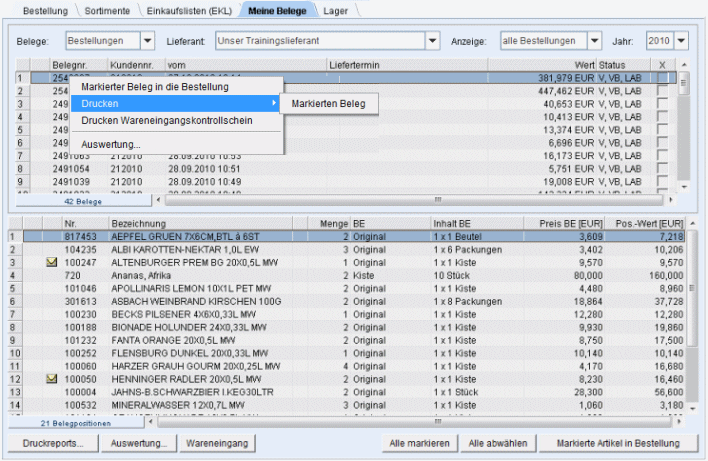Viewport: 708px width, 461px height.
Task: Expand the Lieferant supplier dropdown
Action: point(432,41)
